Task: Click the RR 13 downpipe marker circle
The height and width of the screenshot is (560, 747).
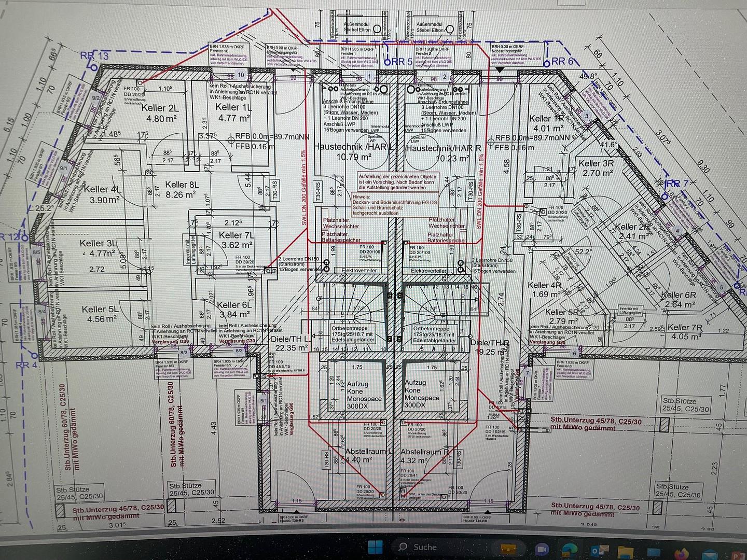Action: point(94,67)
